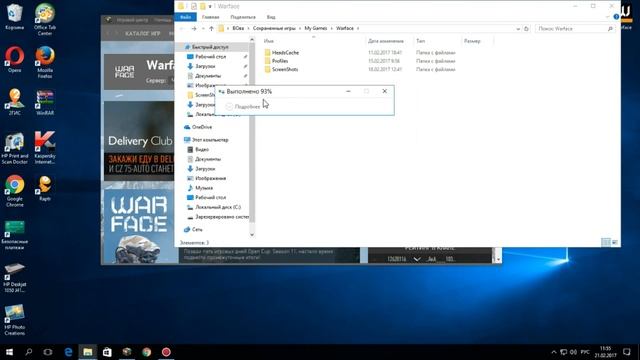Select the ScreenShots folder in file list

coord(285,69)
